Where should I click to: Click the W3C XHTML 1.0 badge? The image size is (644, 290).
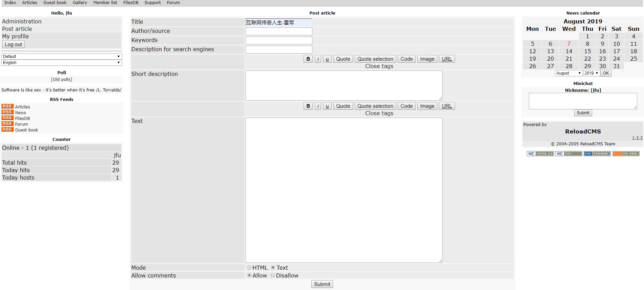pos(540,153)
